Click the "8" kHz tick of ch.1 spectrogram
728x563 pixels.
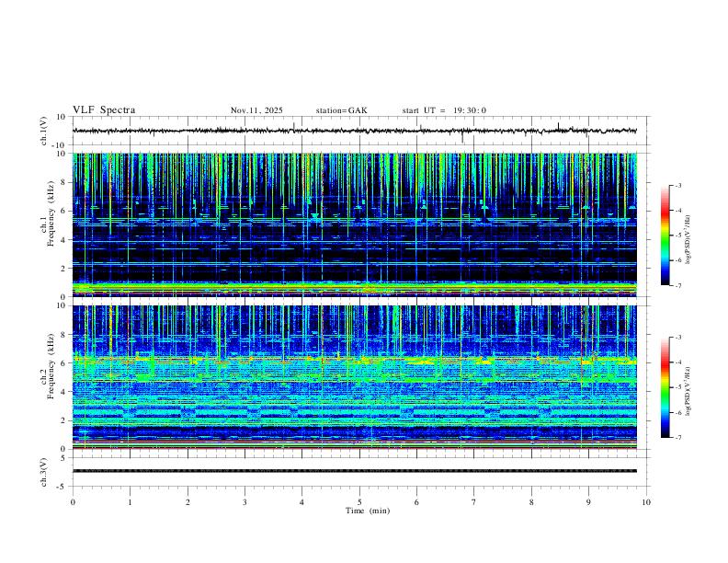tap(63, 182)
